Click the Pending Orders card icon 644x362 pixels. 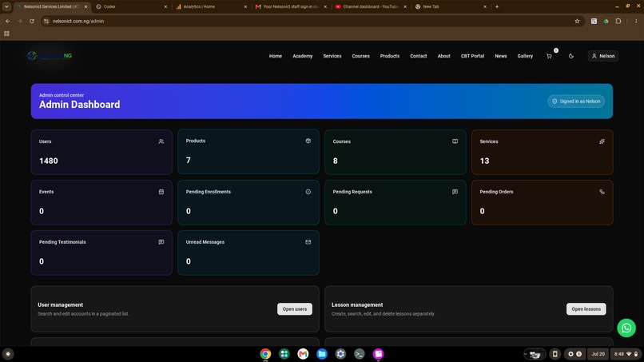point(602,192)
